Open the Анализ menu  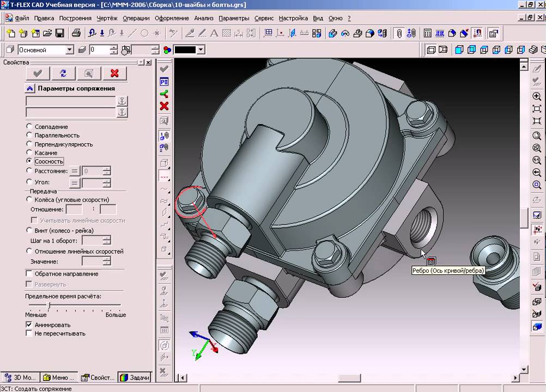coord(204,18)
